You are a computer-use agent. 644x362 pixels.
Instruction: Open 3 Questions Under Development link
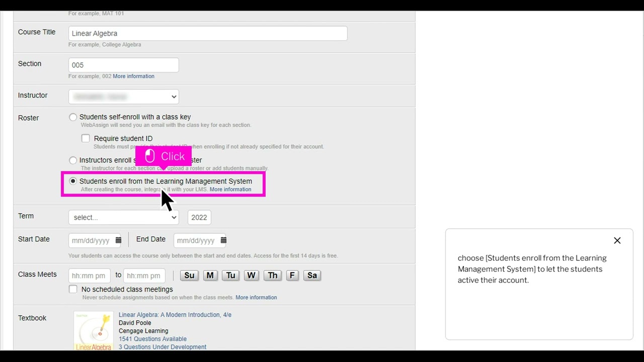[x=163, y=347]
